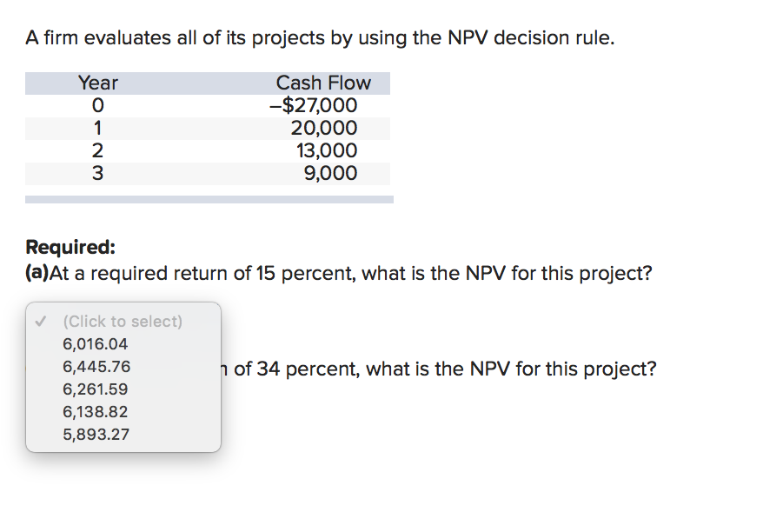Click Year 3 in the table
Screen dimensions: 763x532
(97, 174)
